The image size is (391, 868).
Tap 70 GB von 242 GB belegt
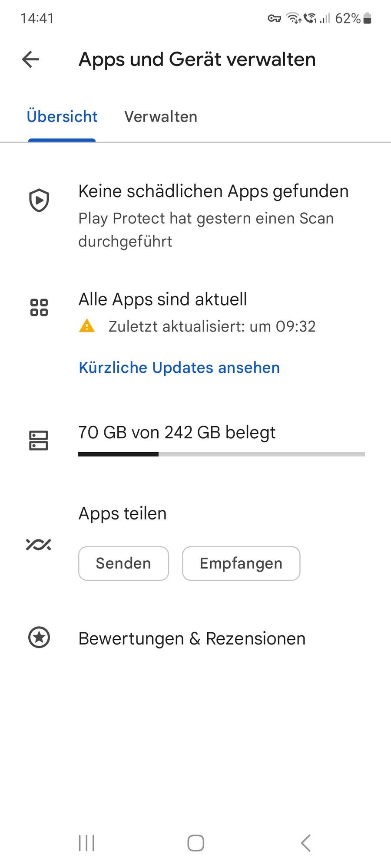click(x=177, y=433)
